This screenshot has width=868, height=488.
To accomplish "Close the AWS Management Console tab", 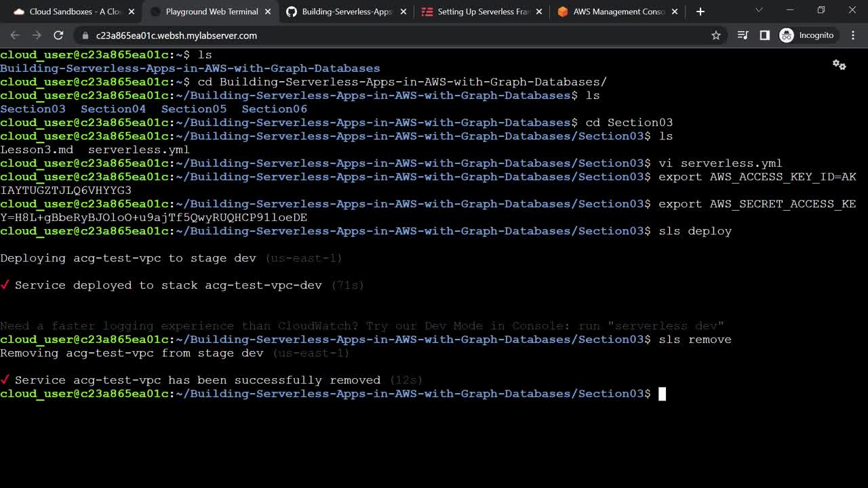I will pos(675,12).
